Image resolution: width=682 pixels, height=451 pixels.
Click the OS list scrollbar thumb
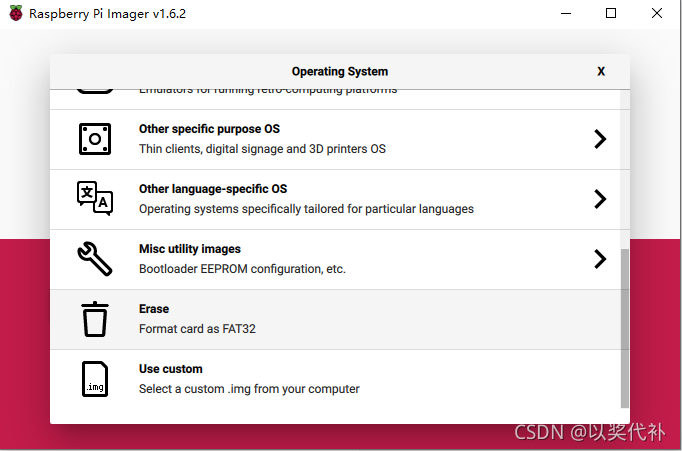(625, 328)
